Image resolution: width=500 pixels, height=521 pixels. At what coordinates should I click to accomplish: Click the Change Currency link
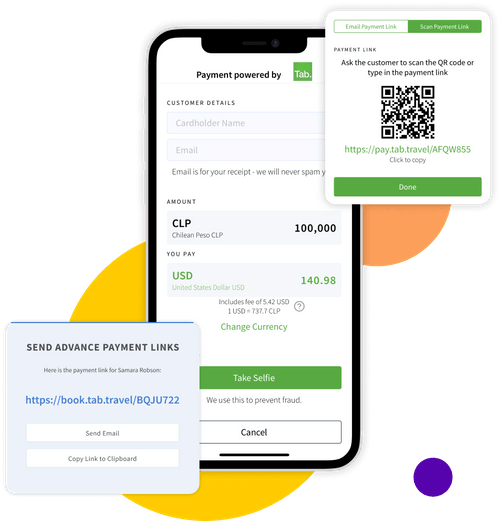(x=254, y=327)
